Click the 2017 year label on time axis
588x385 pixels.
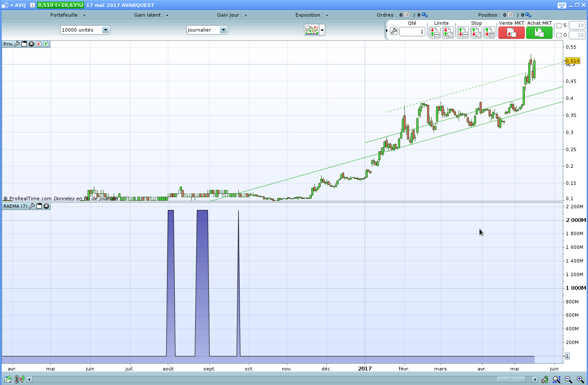[x=365, y=369]
